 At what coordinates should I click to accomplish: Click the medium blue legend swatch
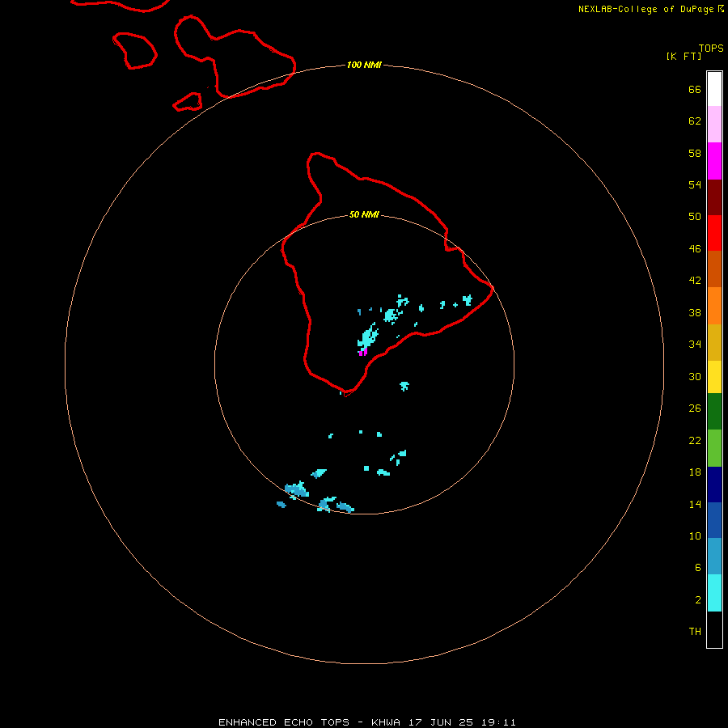coord(714,520)
